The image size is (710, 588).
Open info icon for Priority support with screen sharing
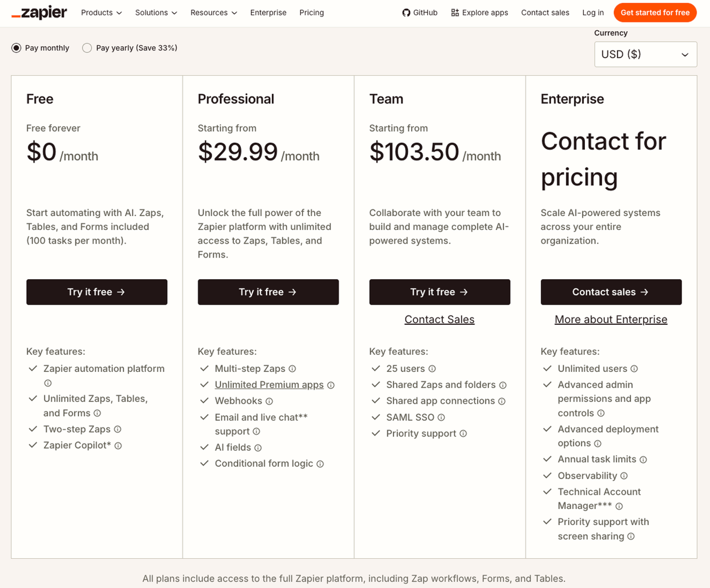pos(631,537)
